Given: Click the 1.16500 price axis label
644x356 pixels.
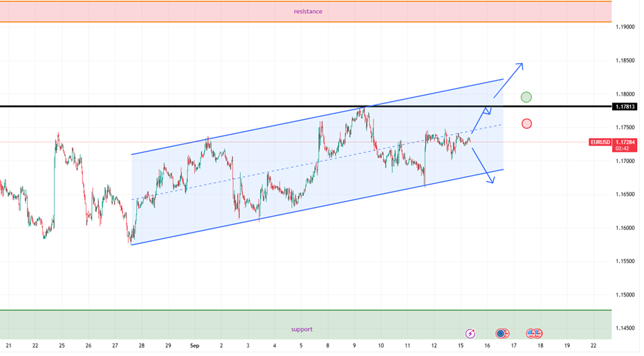Looking at the screenshot, I should [625, 194].
